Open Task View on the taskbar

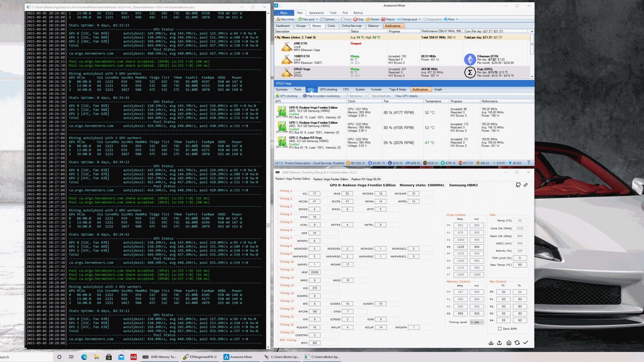[x=71, y=357]
